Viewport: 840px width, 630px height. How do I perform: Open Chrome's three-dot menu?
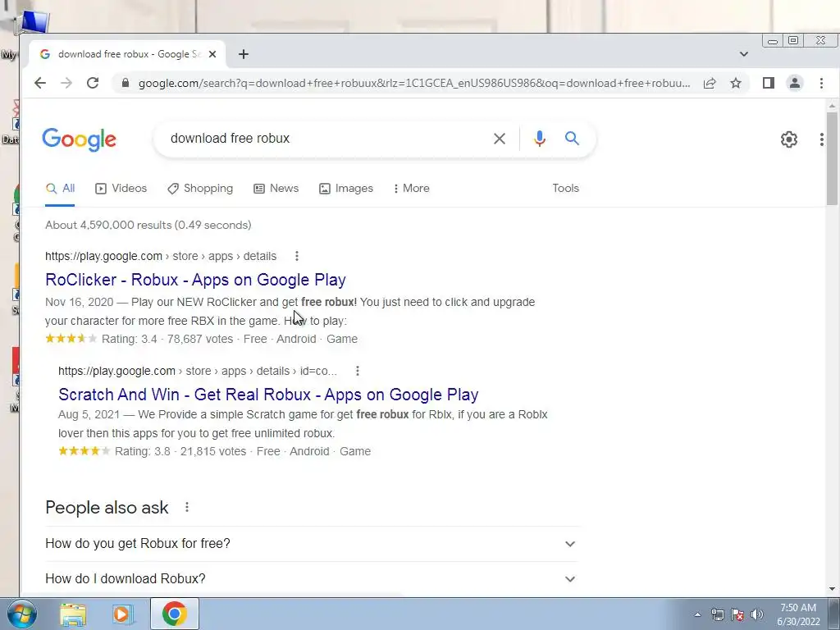click(821, 83)
